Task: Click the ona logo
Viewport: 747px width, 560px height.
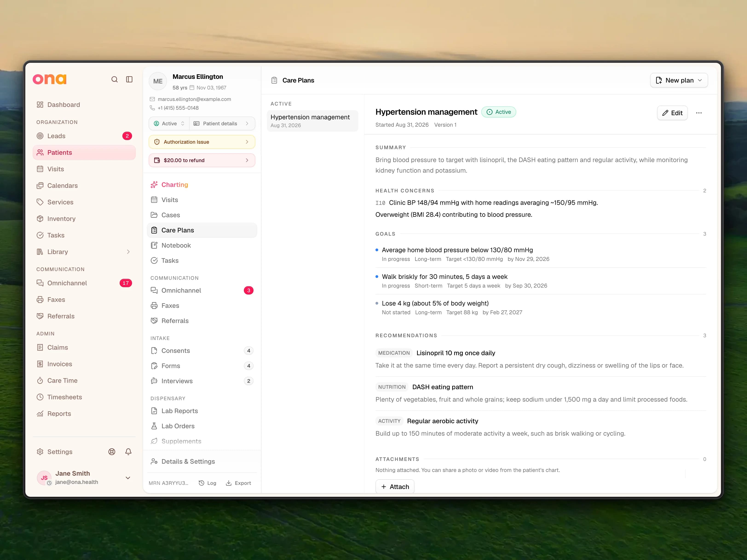Action: 50,79
